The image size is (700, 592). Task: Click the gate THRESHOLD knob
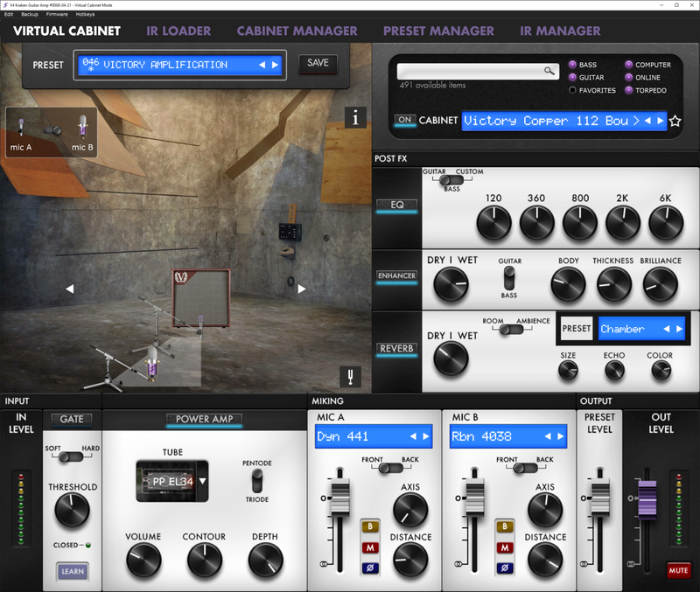tap(72, 511)
